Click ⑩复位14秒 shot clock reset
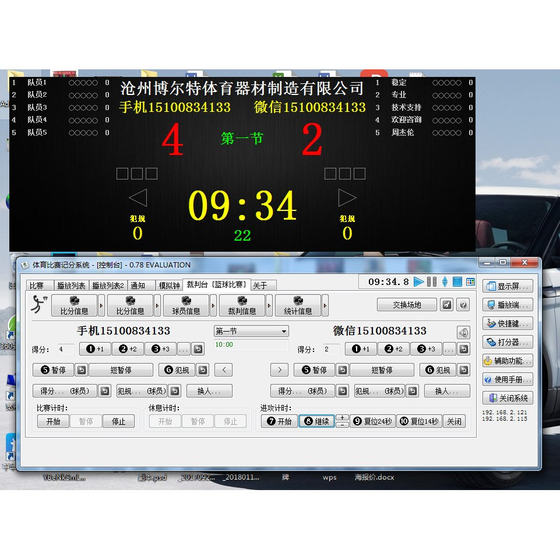 419,421
